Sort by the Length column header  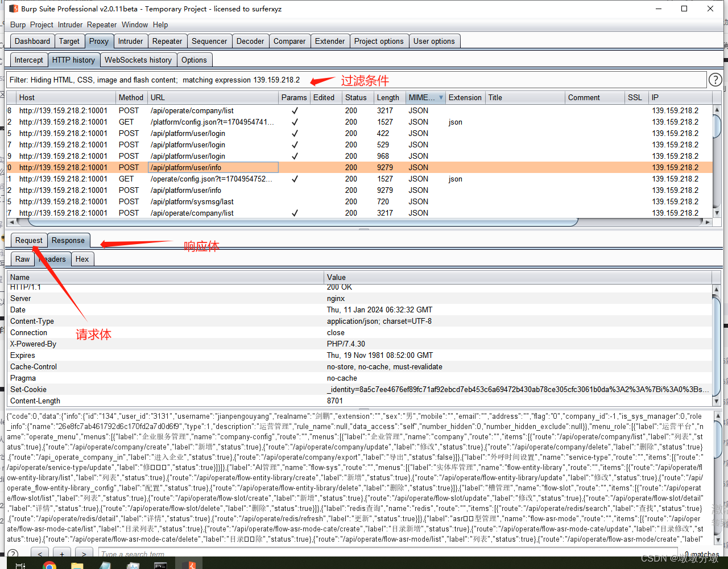coord(390,97)
